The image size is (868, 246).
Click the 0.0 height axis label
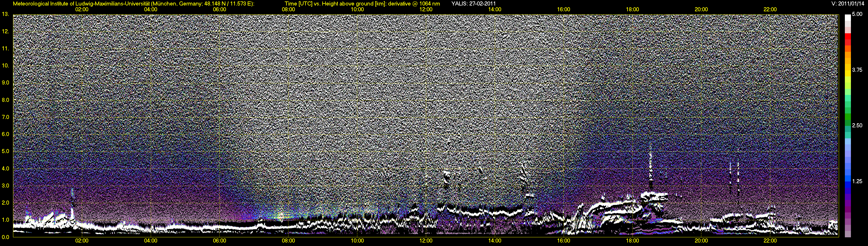click(5, 237)
